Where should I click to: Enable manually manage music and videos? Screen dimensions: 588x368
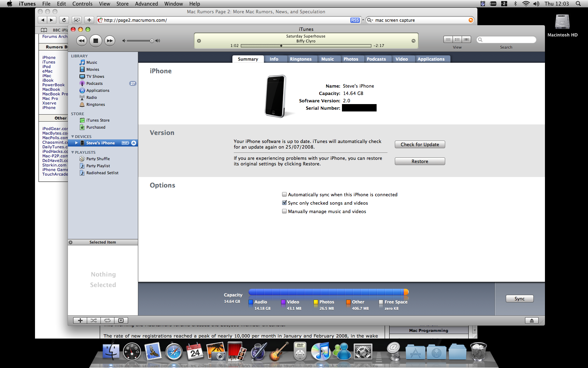coord(284,211)
